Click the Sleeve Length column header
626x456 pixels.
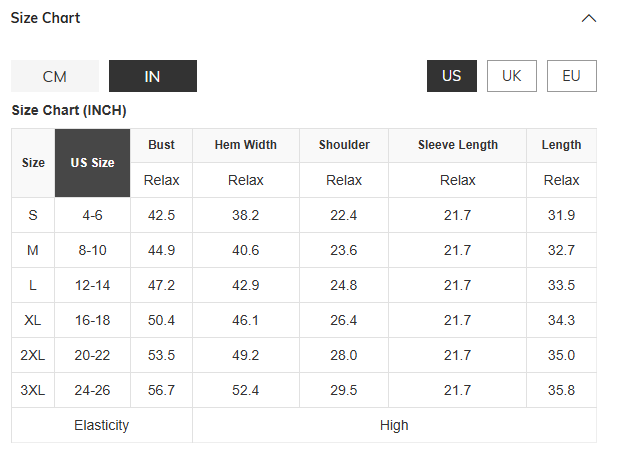(x=458, y=145)
